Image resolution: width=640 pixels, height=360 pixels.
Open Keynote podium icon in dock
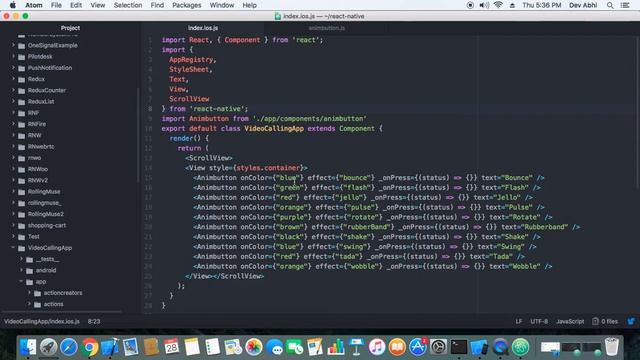tap(356, 347)
